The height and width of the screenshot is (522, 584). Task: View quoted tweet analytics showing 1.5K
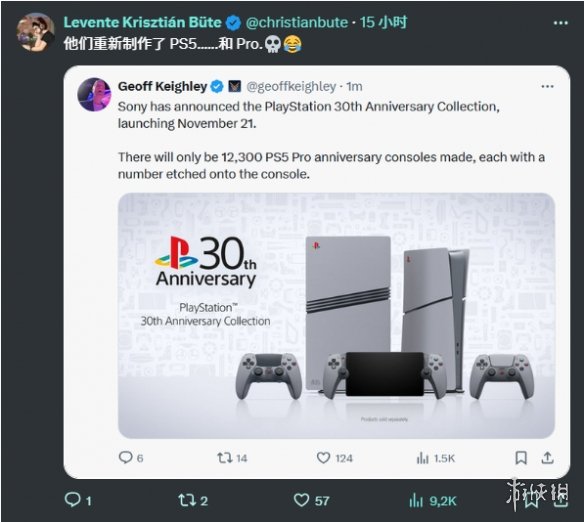tap(422, 458)
